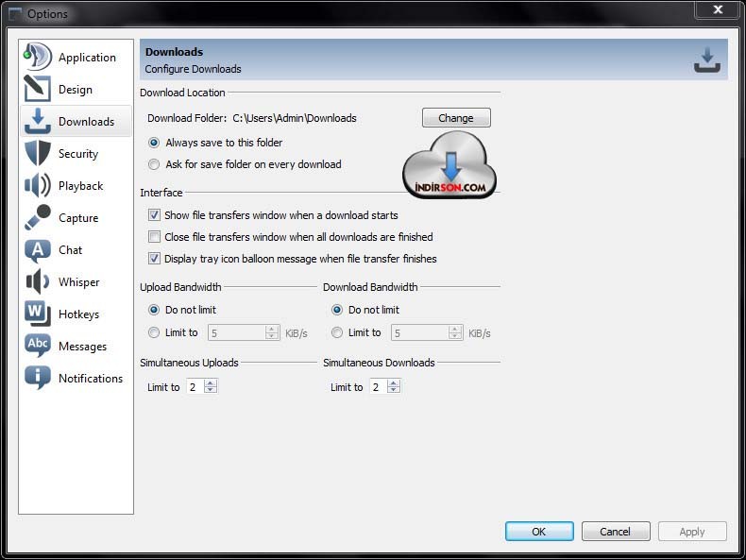
Task: Click Simultaneous Downloads limit spinner arrows
Action: tap(394, 386)
